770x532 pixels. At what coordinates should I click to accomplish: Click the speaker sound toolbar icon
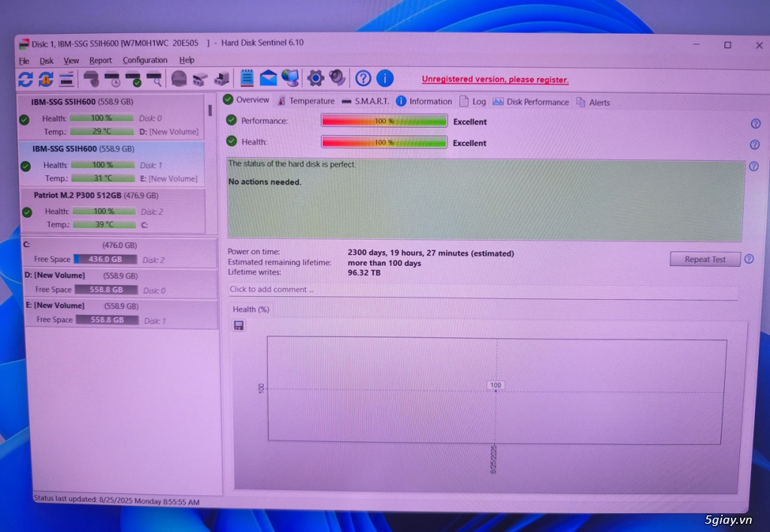point(338,78)
